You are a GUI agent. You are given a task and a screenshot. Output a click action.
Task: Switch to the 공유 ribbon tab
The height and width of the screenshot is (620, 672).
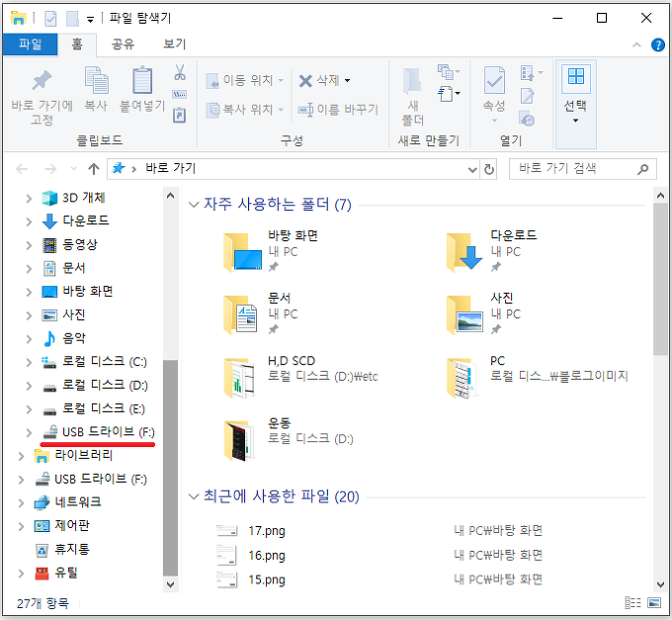click(x=123, y=44)
